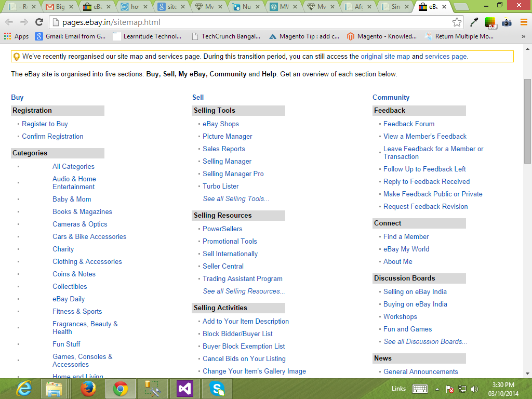Switch to the Nu tab

(246, 6)
